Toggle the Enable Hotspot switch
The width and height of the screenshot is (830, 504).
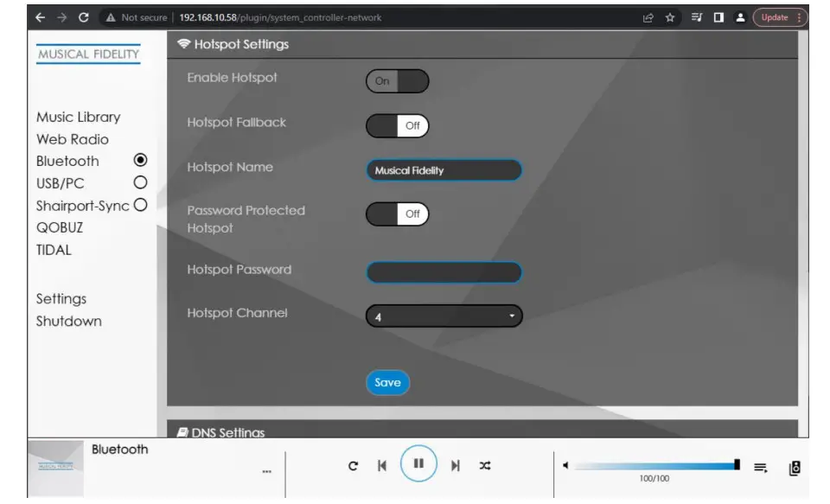[397, 81]
